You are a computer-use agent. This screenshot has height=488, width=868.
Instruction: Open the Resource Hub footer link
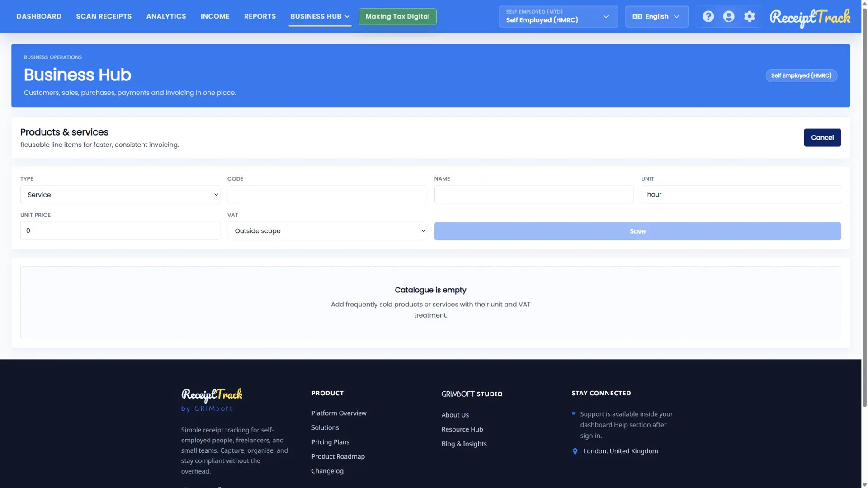[x=462, y=430]
